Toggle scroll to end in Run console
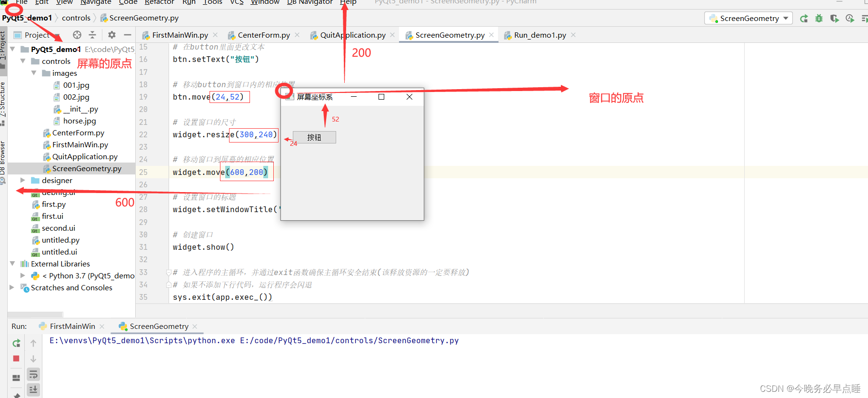This screenshot has width=868, height=398. pos(33,389)
